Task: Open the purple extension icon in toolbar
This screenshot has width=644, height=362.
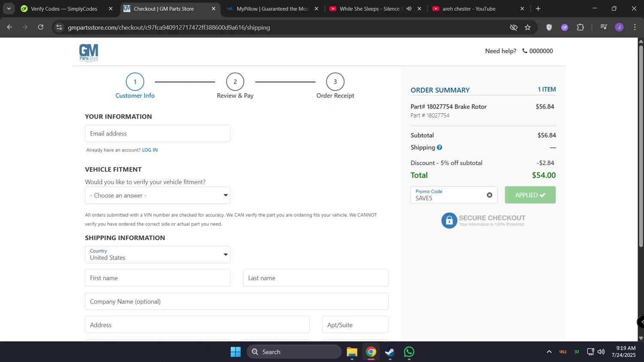Action: 565,27
